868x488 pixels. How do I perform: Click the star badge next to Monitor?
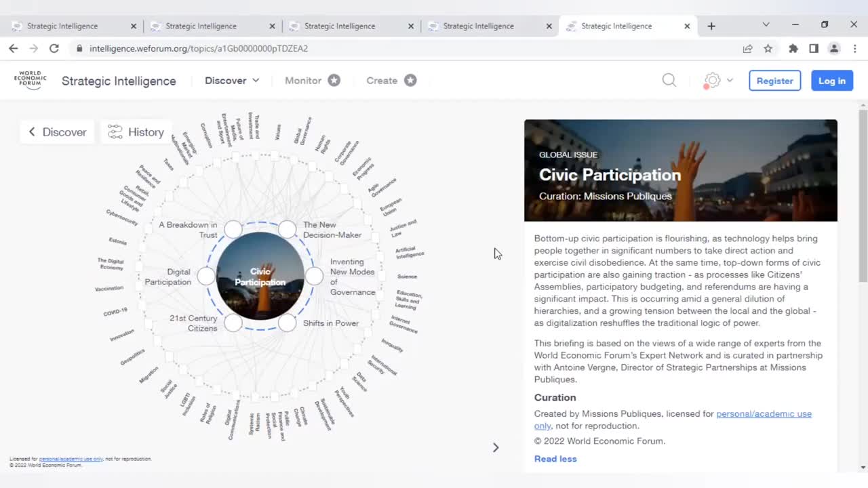pos(334,80)
